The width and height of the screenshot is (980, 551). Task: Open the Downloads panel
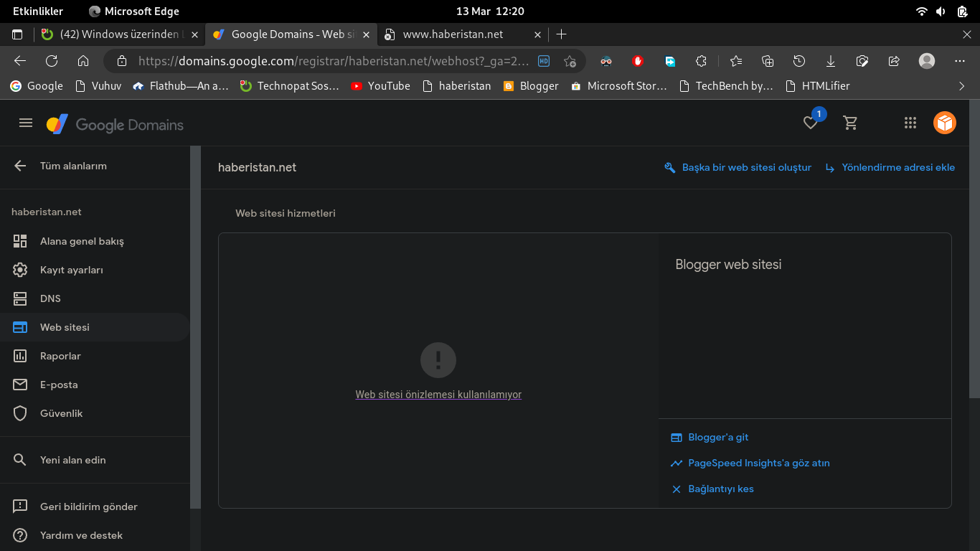pyautogui.click(x=831, y=61)
